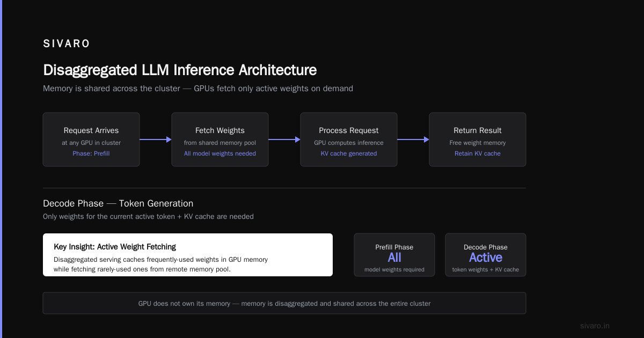Click arrow between Request Arrives and Fetch Weights
This screenshot has height=338, width=644.
coord(156,139)
